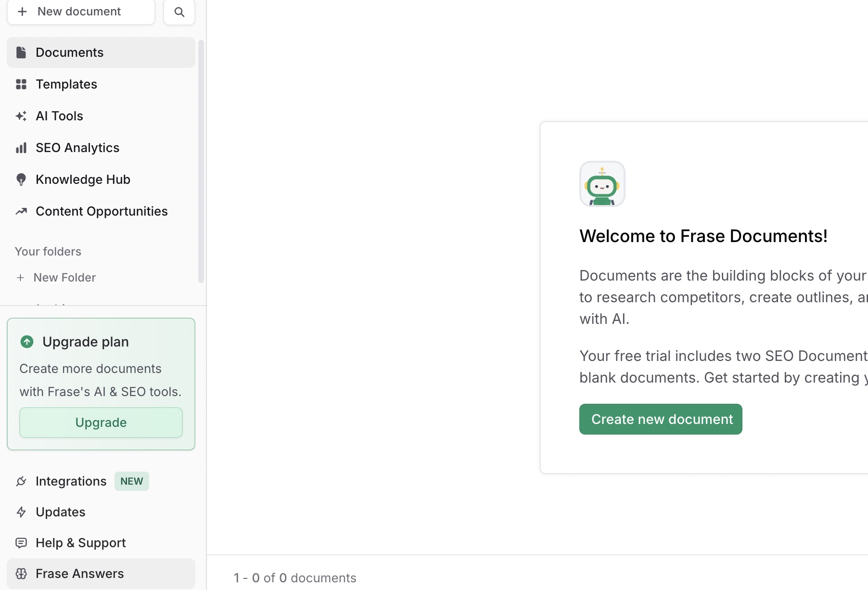Click the AI Tools sparkle icon

click(21, 116)
